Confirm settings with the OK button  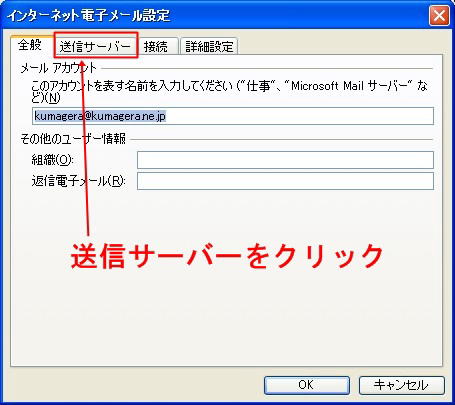click(307, 385)
